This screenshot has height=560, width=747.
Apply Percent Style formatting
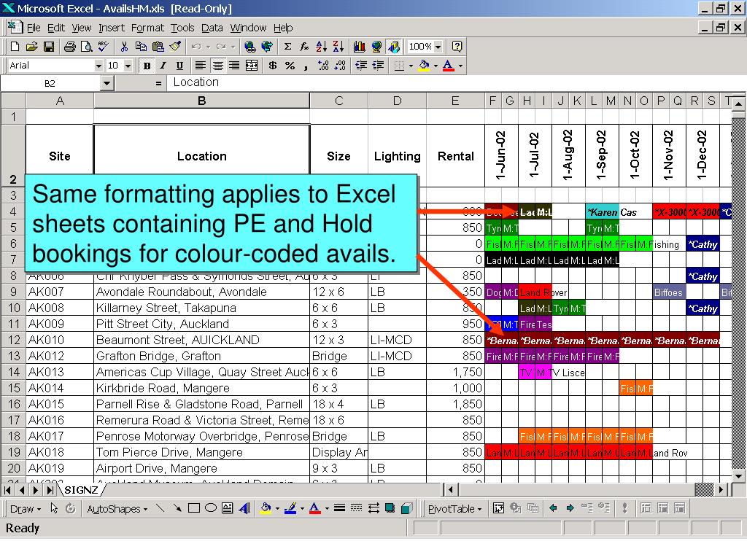tap(290, 66)
